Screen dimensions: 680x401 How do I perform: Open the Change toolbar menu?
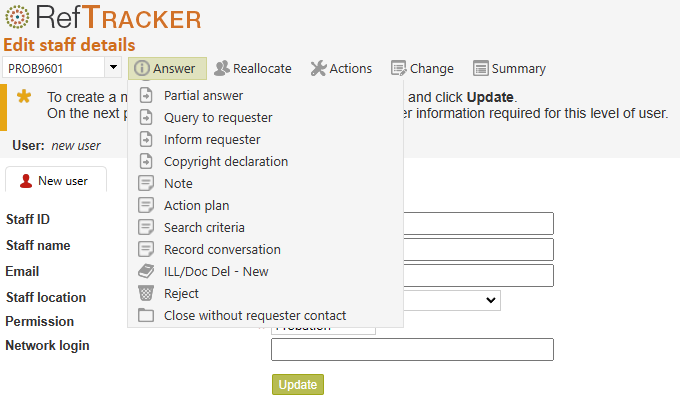(422, 68)
